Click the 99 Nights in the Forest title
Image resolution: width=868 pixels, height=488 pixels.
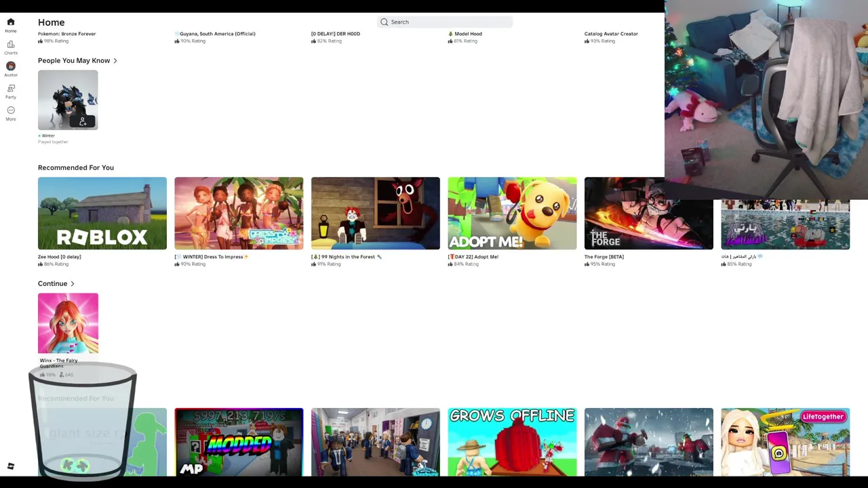point(347,257)
